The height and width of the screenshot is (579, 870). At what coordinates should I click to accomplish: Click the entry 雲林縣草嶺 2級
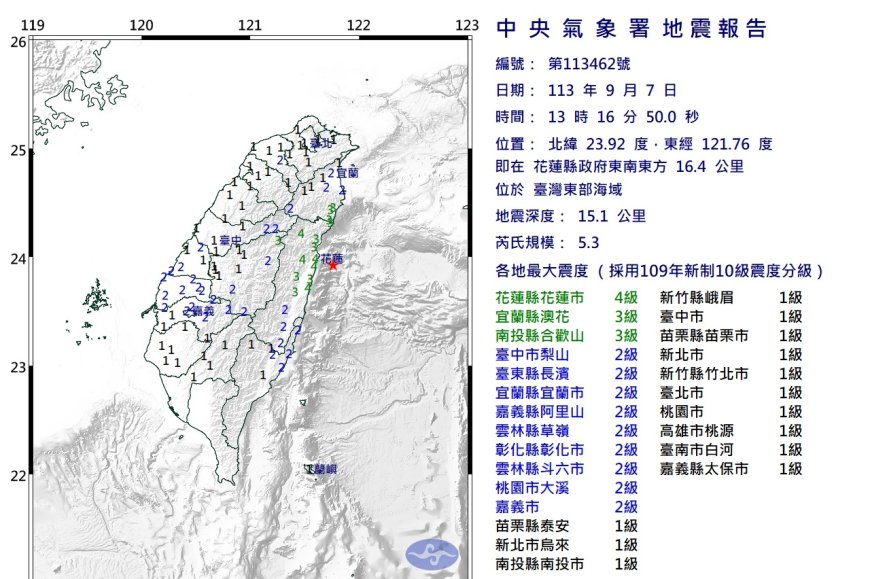pos(566,431)
